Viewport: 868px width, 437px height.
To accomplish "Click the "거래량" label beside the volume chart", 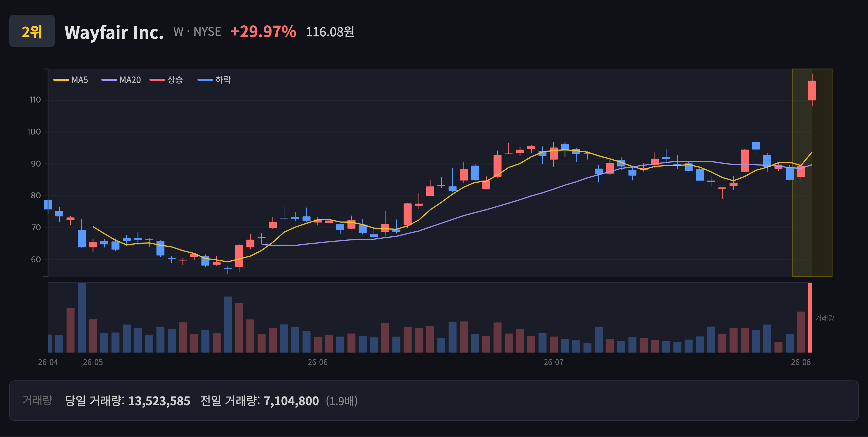I will pyautogui.click(x=825, y=318).
